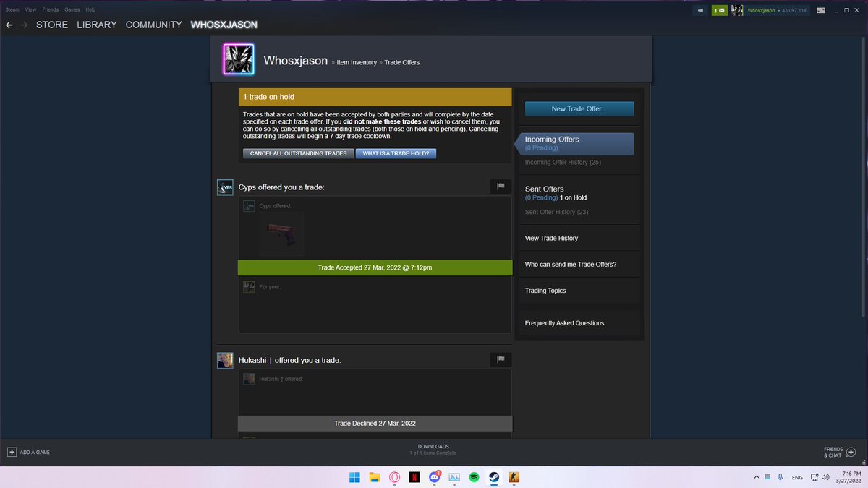868x488 pixels.
Task: Click the page vertical scrollbar
Action: coord(864,177)
